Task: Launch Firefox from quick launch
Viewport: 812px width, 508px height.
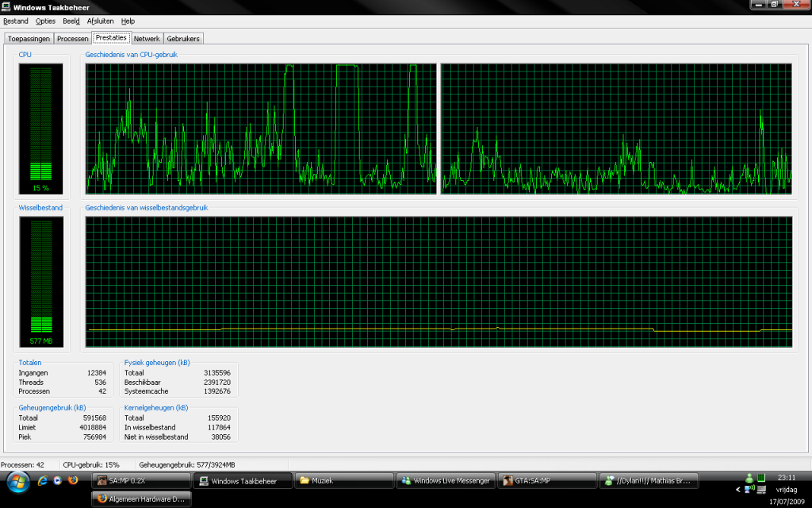Action: click(x=72, y=480)
